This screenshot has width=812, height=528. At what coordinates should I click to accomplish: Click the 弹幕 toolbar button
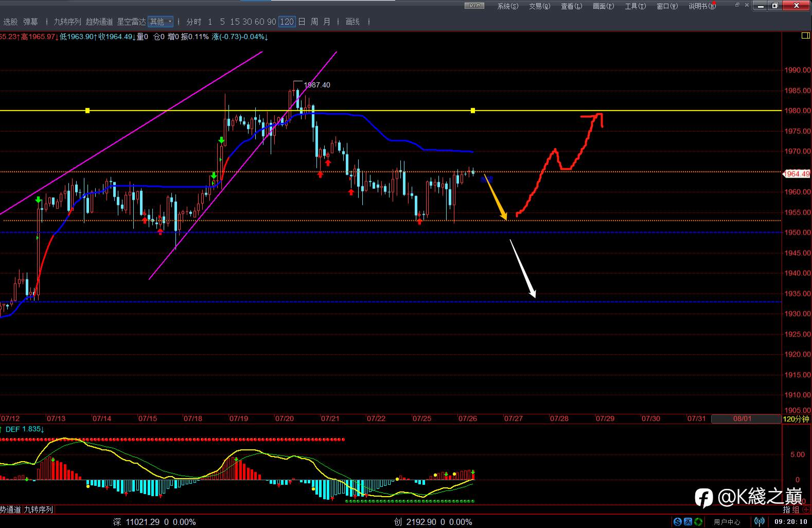(30, 22)
